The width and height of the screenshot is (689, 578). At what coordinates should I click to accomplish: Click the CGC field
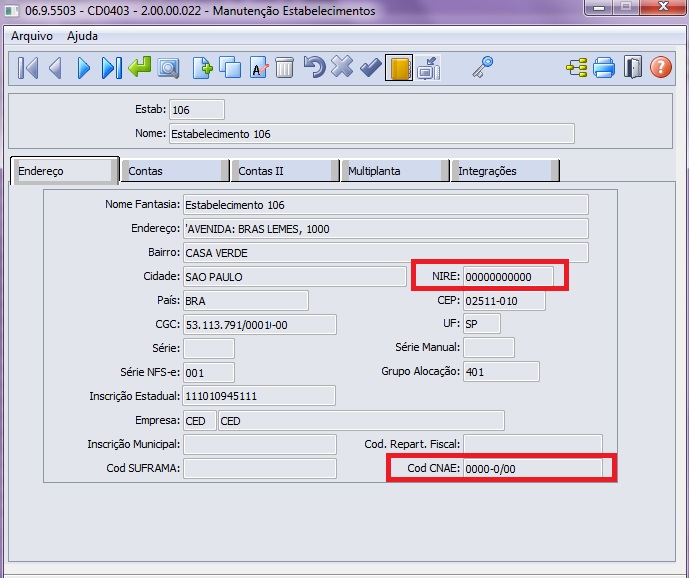pos(260,324)
